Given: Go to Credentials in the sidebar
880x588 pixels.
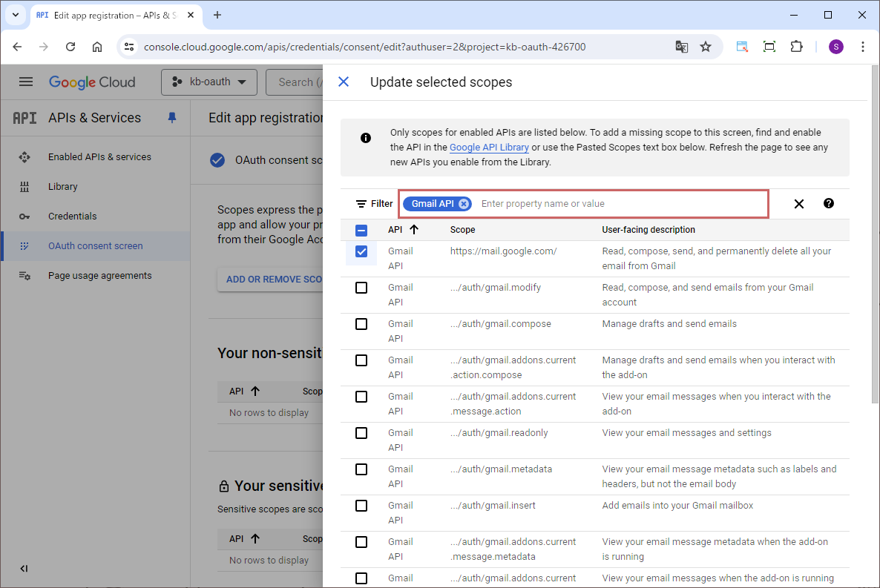Looking at the screenshot, I should point(73,217).
